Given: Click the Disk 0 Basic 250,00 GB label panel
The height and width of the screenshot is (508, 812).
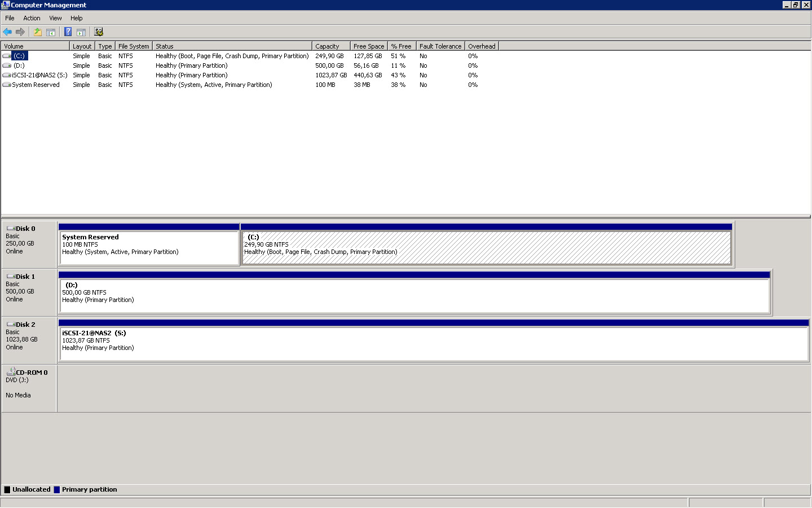Looking at the screenshot, I should pyautogui.click(x=29, y=244).
